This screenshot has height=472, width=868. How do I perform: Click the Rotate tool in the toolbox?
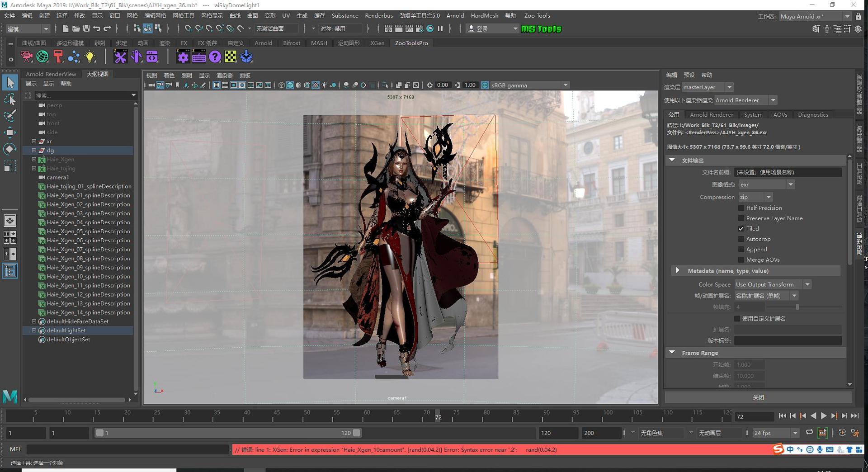tap(10, 149)
